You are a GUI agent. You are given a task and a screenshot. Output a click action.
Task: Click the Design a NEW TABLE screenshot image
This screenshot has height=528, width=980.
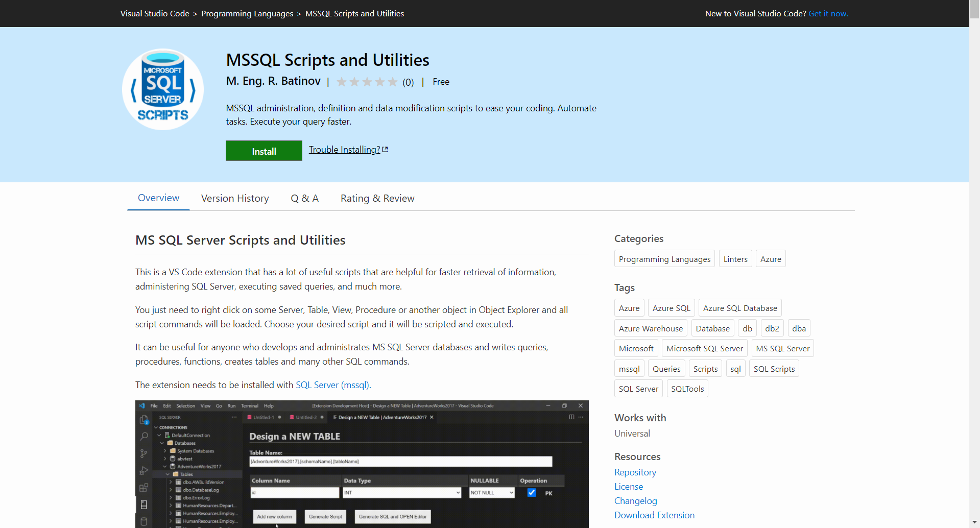pyautogui.click(x=362, y=464)
